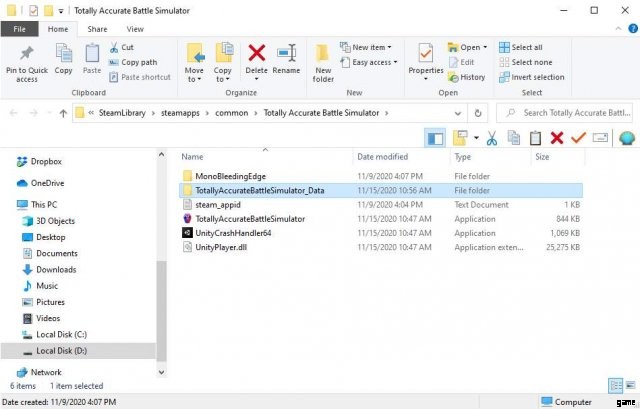Open the File menu tab
Screen dimensions: 640x409
coord(19,29)
